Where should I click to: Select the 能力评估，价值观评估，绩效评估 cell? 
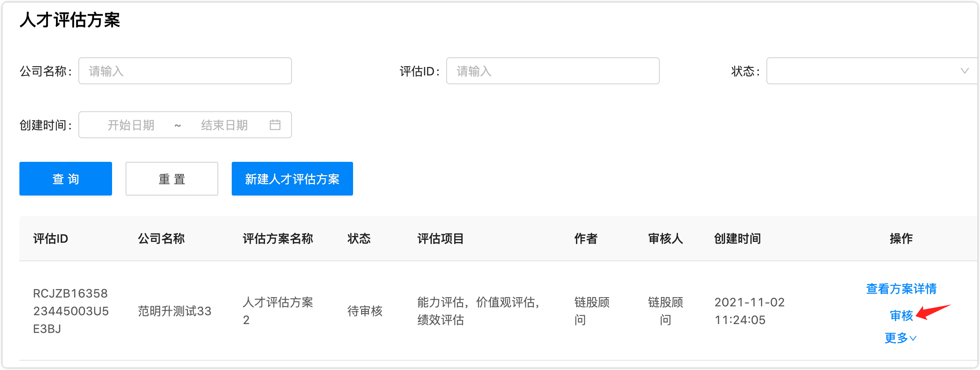[x=479, y=311]
